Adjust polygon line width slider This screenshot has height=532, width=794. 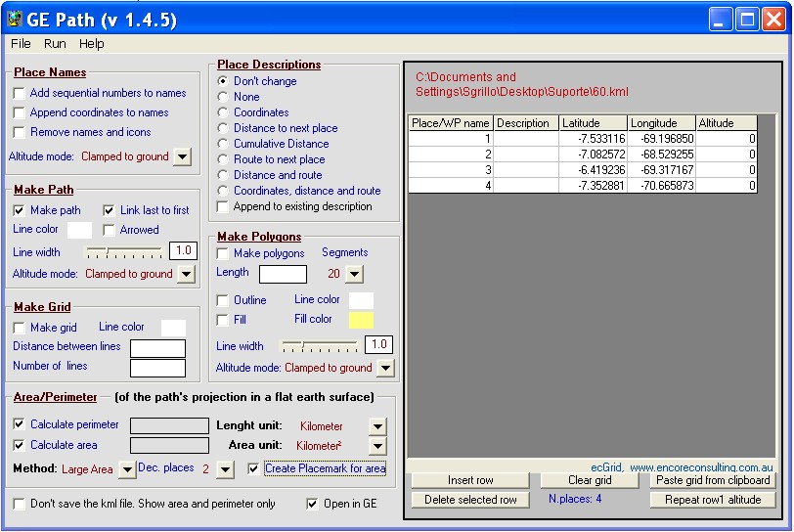(x=320, y=346)
